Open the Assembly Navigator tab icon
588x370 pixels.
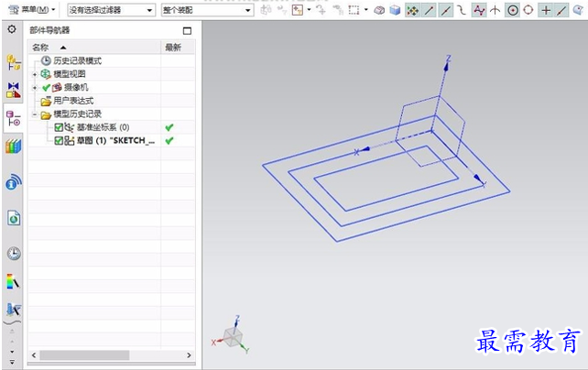point(14,62)
